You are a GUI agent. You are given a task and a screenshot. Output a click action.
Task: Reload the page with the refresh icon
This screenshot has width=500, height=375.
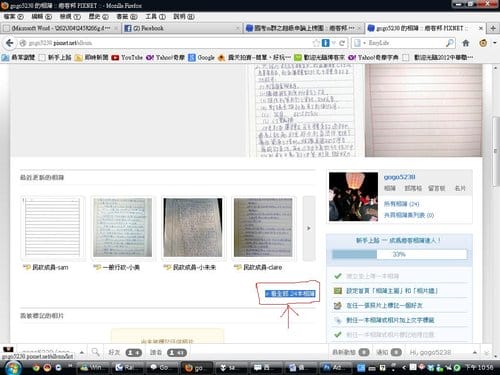pos(342,43)
